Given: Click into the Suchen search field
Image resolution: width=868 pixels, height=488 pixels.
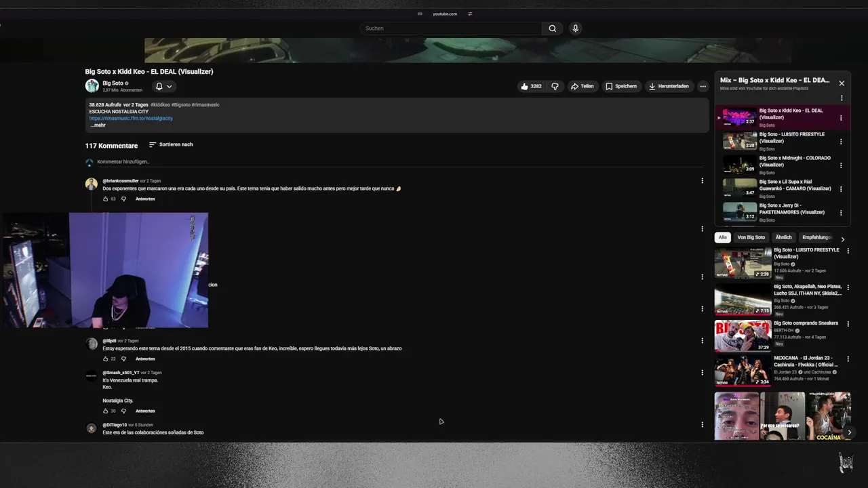Looking at the screenshot, I should (x=451, y=28).
